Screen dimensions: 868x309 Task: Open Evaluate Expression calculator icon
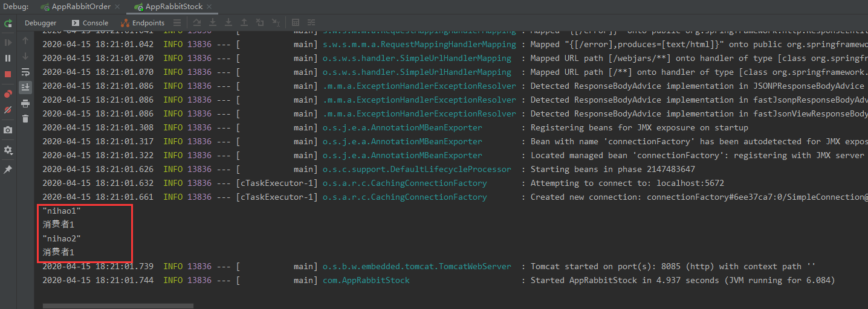pyautogui.click(x=296, y=23)
